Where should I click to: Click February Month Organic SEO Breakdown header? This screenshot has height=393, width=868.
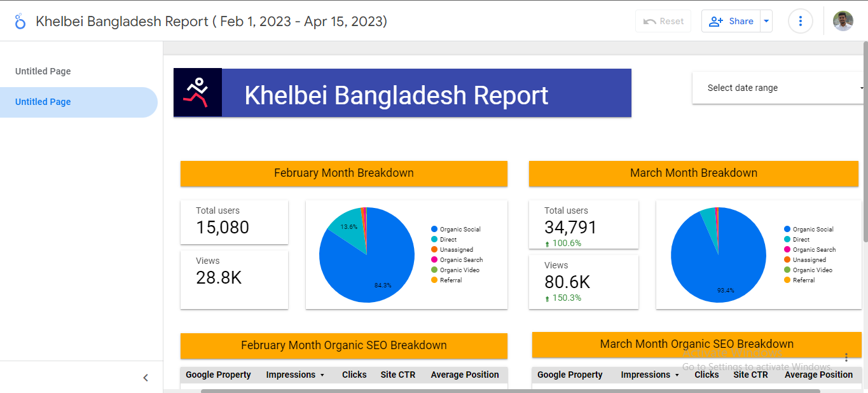pos(344,345)
